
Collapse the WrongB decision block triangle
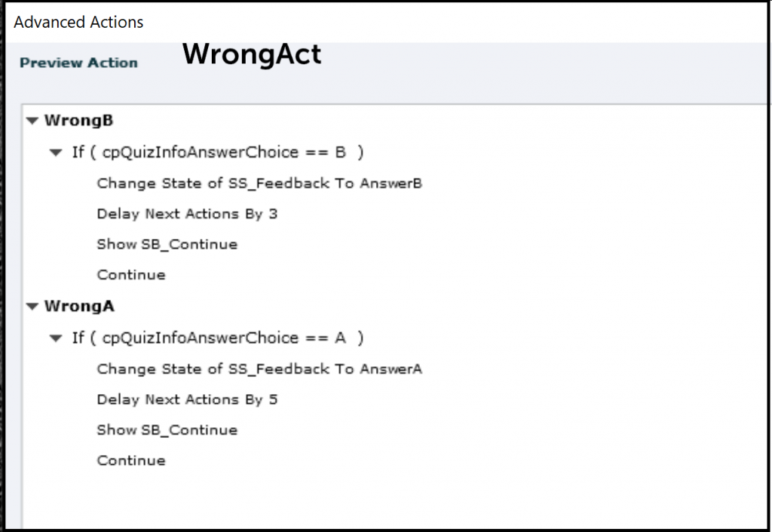[32, 121]
